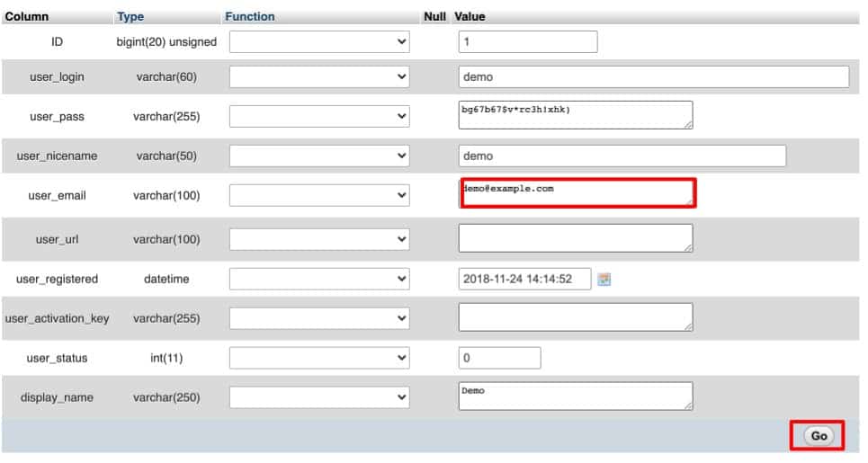
Task: Open Function dropdown for ID row
Action: 319,42
